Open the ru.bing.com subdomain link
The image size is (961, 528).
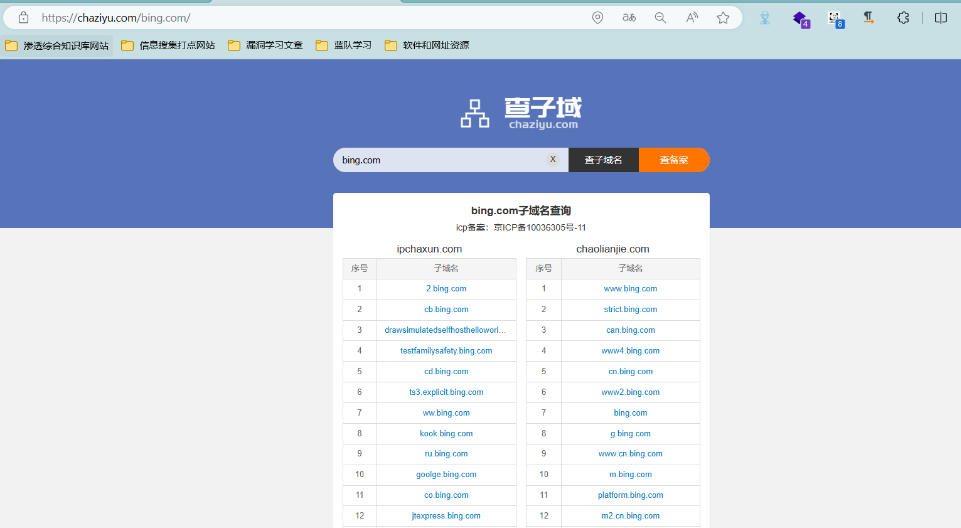446,454
